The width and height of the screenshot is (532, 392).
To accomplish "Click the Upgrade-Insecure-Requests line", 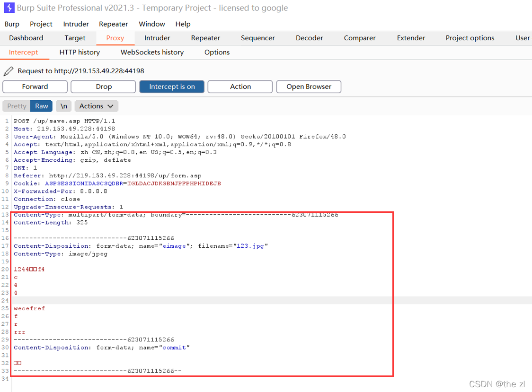I will 68,207.
